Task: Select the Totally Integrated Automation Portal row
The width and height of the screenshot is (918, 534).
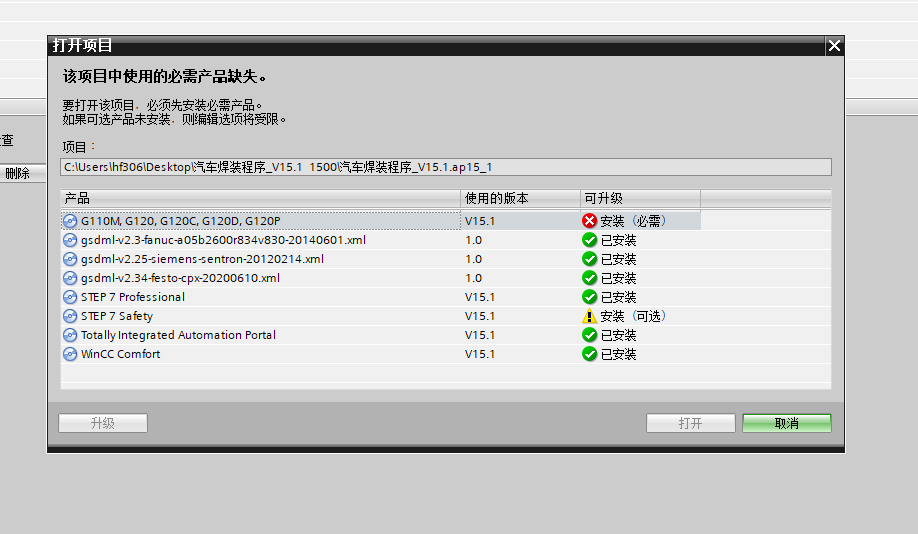Action: (178, 335)
